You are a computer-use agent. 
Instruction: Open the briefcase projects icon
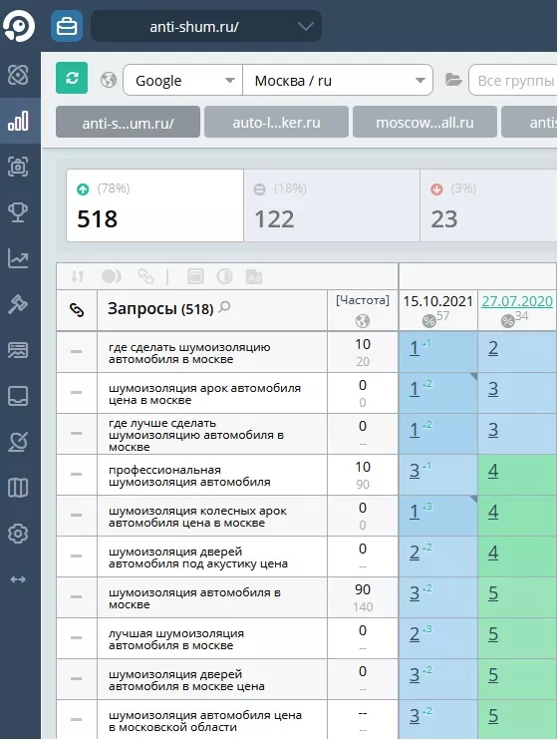pyautogui.click(x=67, y=26)
